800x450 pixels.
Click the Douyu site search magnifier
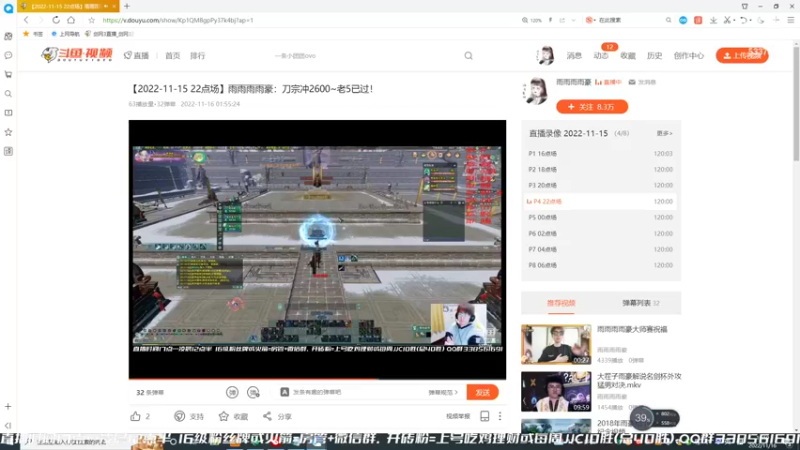click(468, 56)
